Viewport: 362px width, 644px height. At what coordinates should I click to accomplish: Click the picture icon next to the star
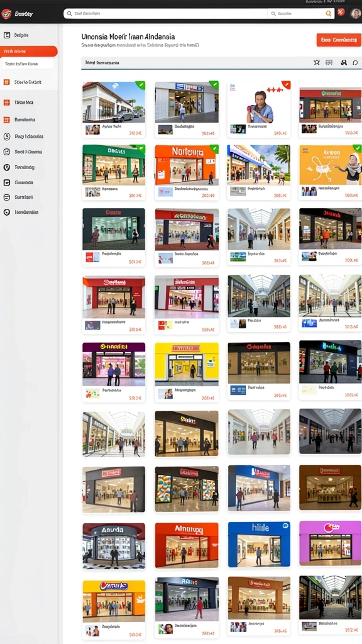click(x=329, y=62)
